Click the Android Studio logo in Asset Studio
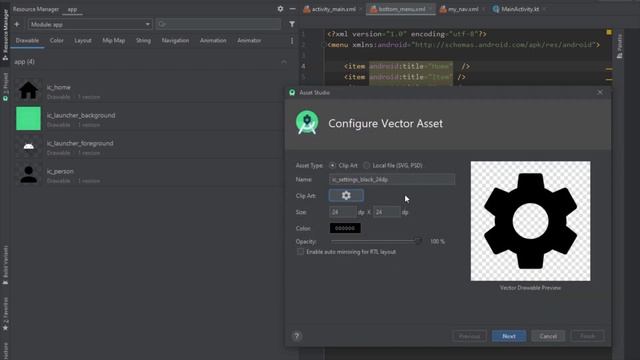Screen dimensions: 640x360 (307, 122)
